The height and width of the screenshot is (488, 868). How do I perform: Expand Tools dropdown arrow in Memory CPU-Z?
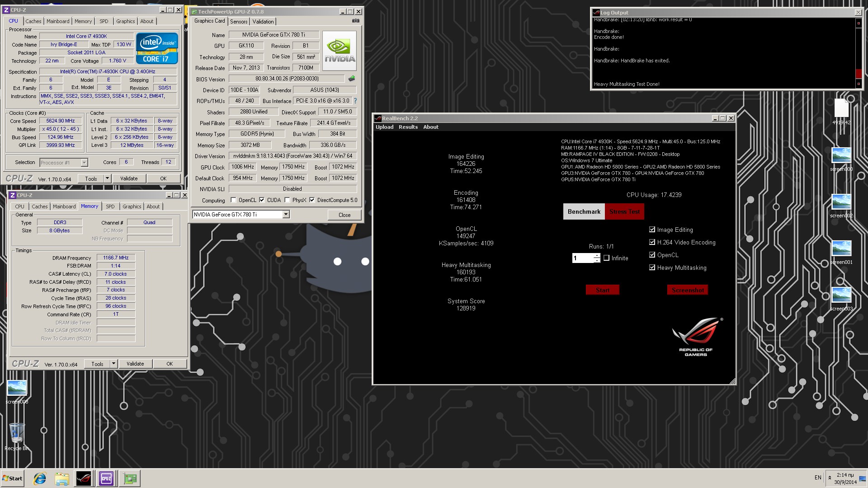click(113, 364)
